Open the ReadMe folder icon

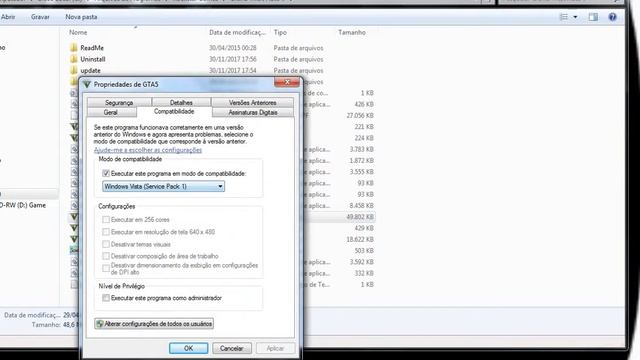[74, 48]
